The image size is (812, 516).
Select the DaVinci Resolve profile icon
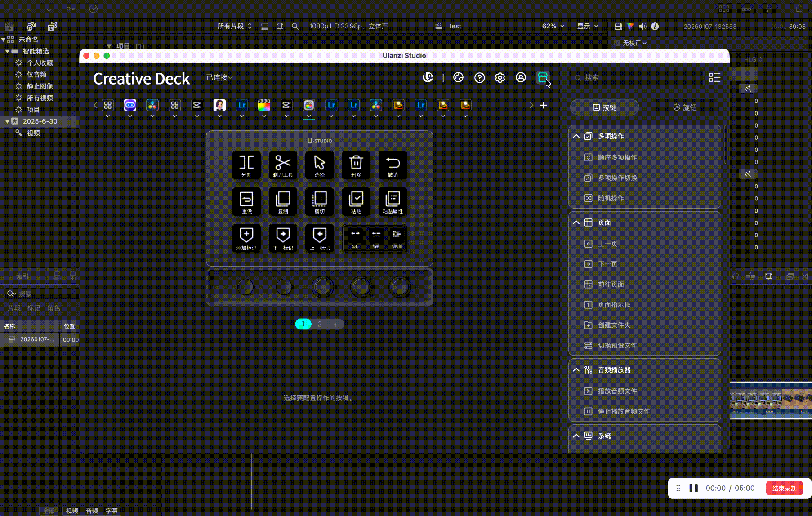[x=152, y=105]
